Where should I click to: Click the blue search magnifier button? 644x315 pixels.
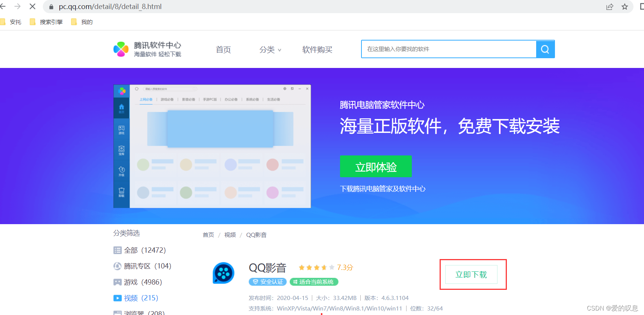(545, 49)
